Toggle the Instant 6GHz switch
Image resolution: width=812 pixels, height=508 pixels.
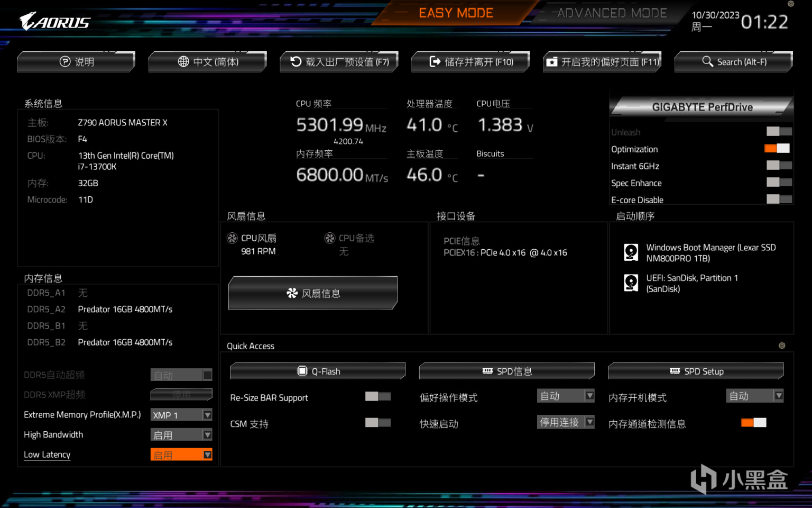(x=779, y=165)
